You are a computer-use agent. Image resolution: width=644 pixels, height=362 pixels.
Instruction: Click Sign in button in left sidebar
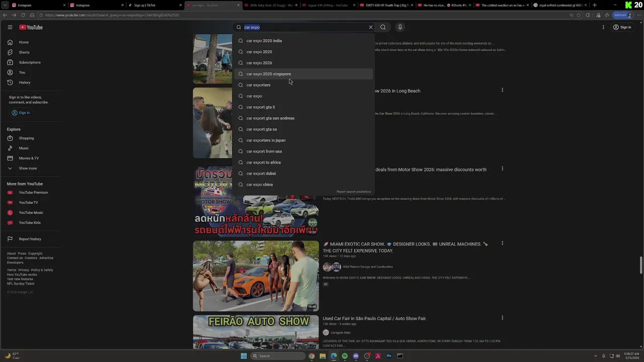coord(21,113)
